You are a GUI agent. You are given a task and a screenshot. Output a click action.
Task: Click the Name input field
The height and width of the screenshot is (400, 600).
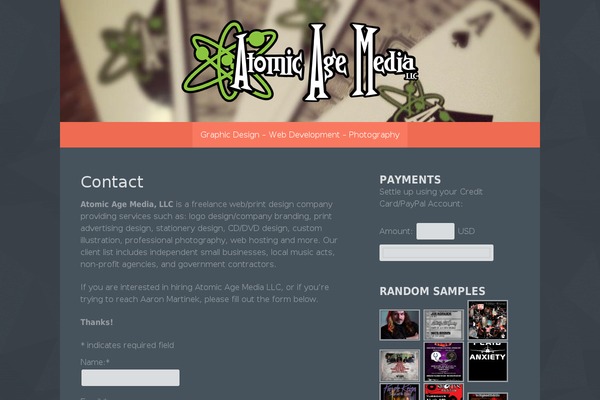(x=130, y=378)
